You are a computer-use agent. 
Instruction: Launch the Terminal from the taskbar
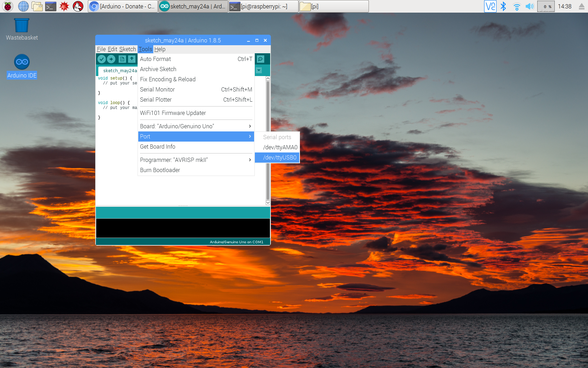pos(50,6)
